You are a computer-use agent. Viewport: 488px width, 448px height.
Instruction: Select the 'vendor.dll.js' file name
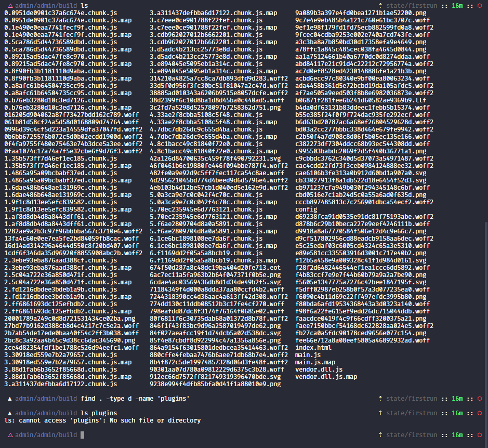pyautogui.click(x=319, y=369)
